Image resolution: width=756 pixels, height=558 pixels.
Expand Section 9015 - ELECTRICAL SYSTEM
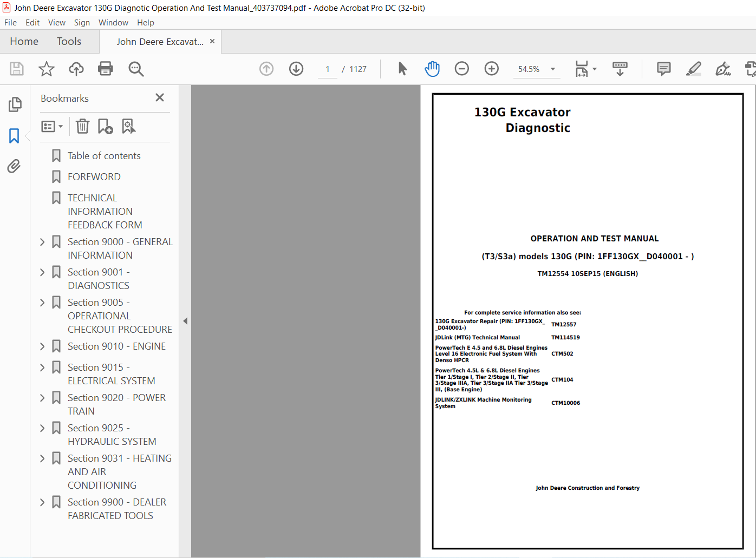click(42, 367)
